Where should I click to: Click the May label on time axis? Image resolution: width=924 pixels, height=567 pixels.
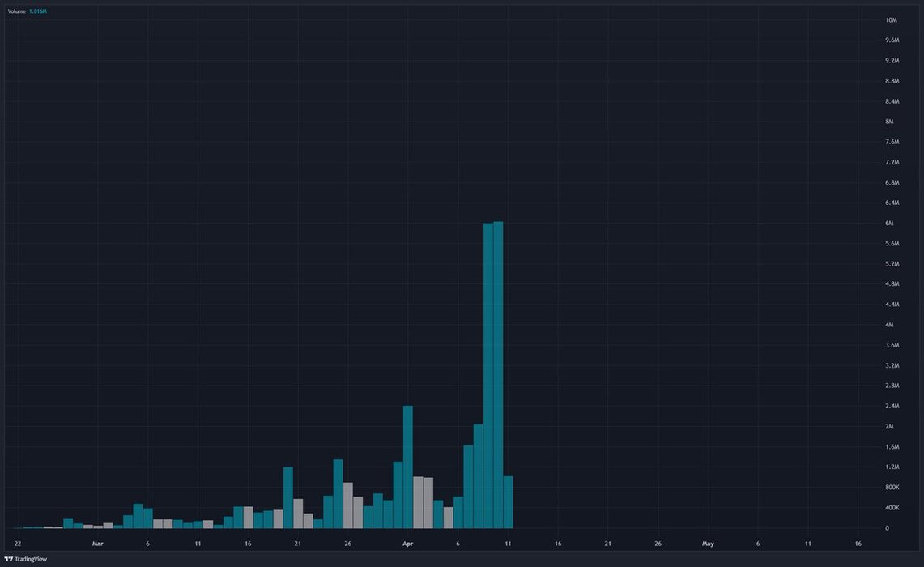click(x=708, y=544)
